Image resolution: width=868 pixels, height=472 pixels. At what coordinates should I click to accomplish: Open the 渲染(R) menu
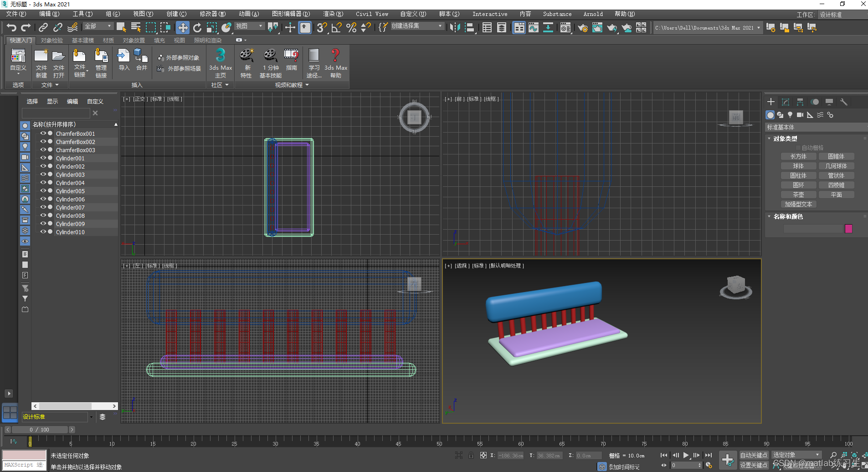point(333,14)
